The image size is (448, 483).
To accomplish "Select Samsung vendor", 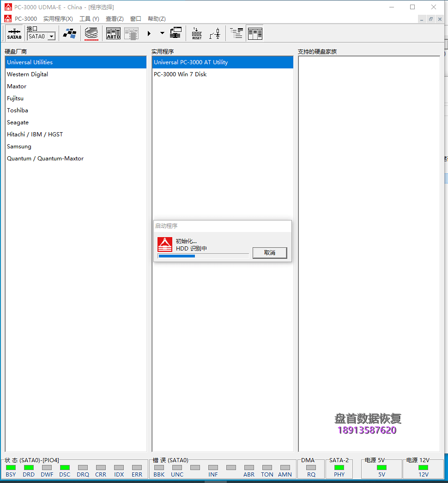I will 76,147.
